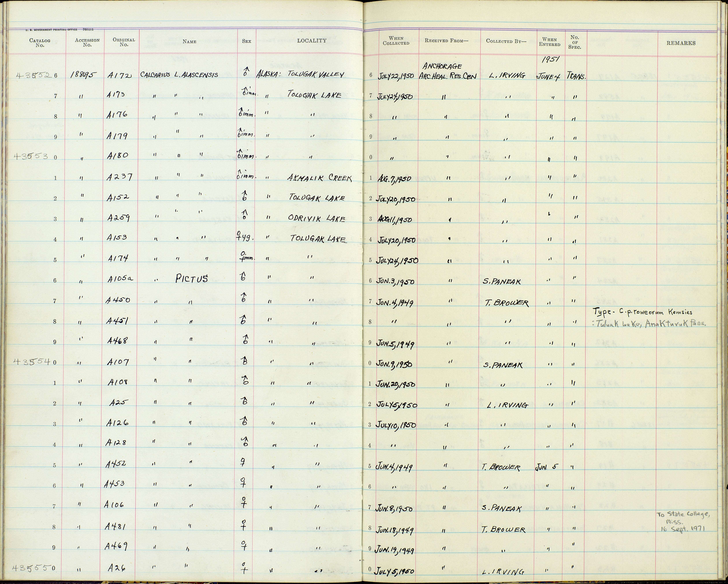Click the date 'Aug. 7, 1950'
Viewport: 728px width, 584px height.
point(395,179)
